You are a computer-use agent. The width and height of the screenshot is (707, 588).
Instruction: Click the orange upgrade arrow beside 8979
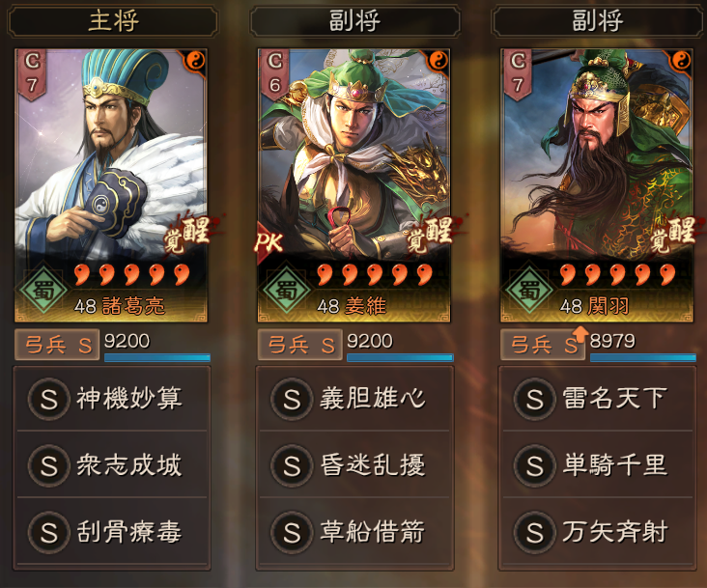(580, 334)
